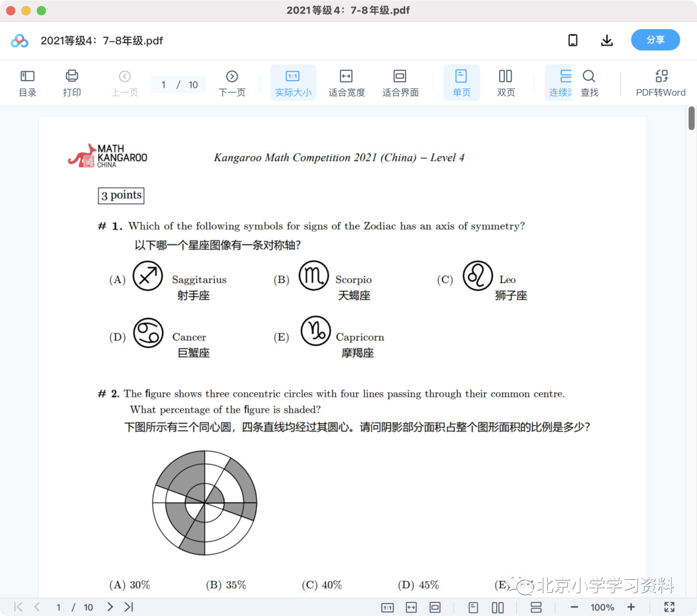Go to previous page in bottom bar
The image size is (697, 616).
point(37,607)
